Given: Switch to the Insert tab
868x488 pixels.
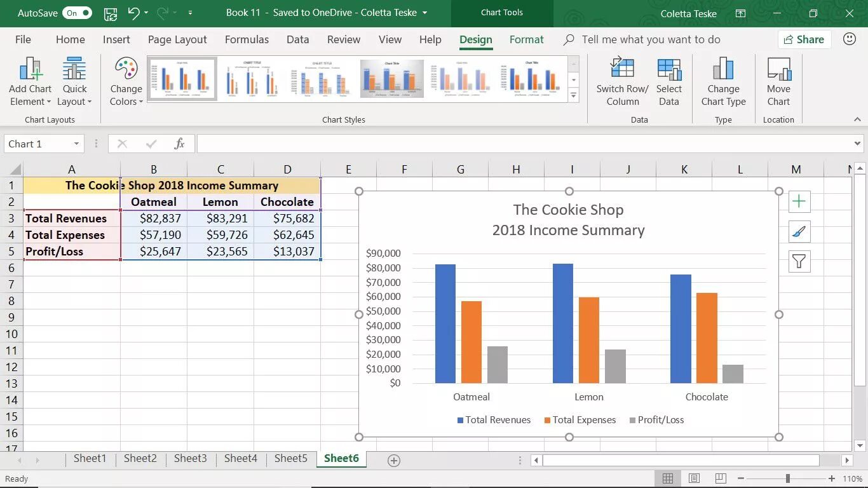Looking at the screenshot, I should click(x=116, y=39).
